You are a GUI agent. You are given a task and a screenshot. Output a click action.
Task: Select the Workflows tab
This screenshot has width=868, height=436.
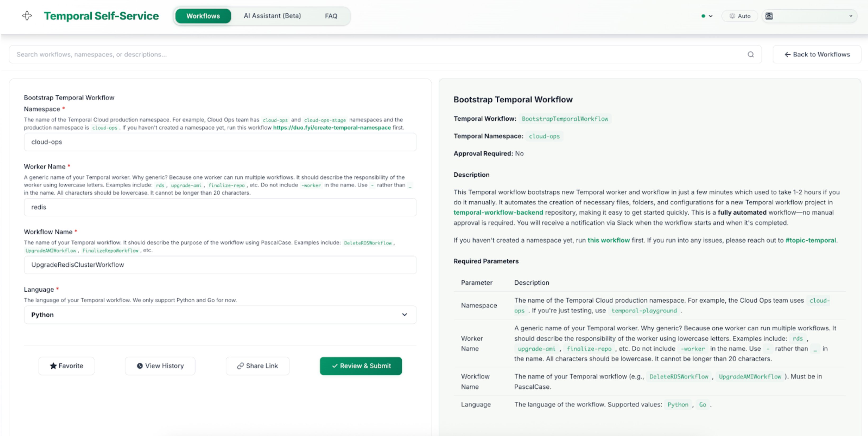[x=203, y=16]
